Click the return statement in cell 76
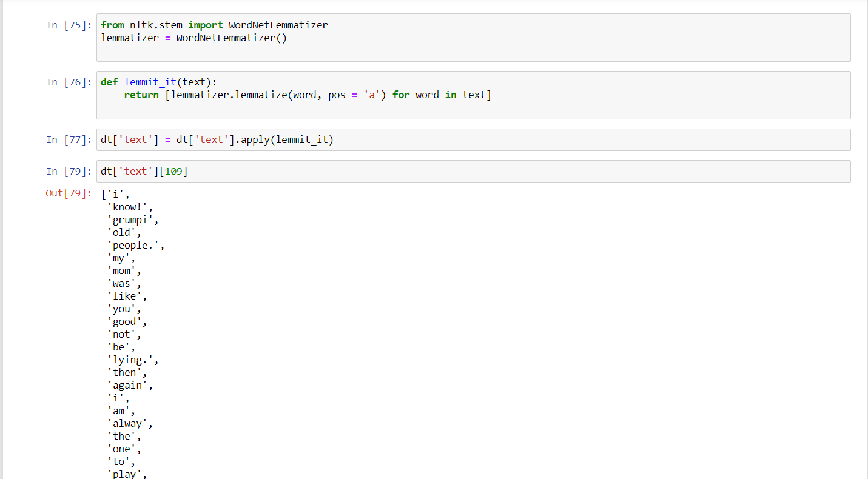Viewport: 868px width, 479px height. [x=141, y=95]
